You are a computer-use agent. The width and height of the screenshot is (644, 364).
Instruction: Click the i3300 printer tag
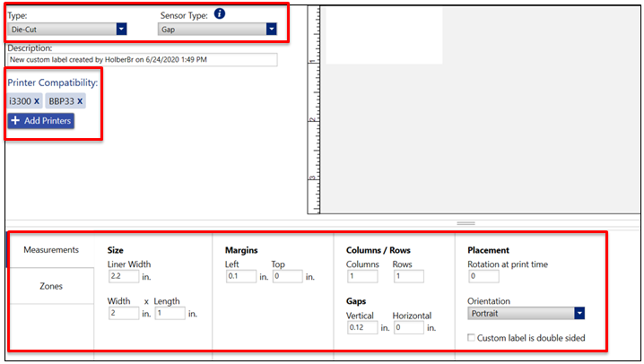point(24,101)
